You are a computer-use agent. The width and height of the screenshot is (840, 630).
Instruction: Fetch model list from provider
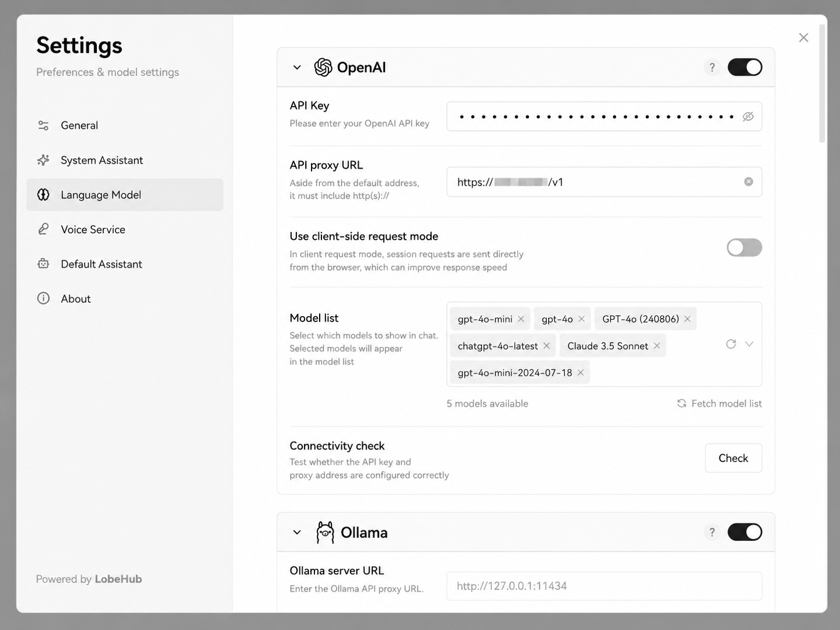719,403
